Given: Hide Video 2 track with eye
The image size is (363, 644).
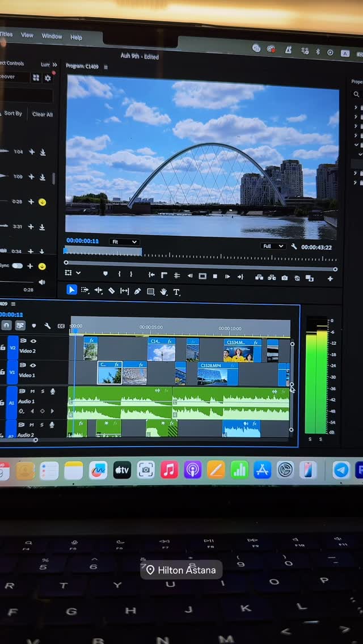Looking at the screenshot, I should click(x=33, y=341).
